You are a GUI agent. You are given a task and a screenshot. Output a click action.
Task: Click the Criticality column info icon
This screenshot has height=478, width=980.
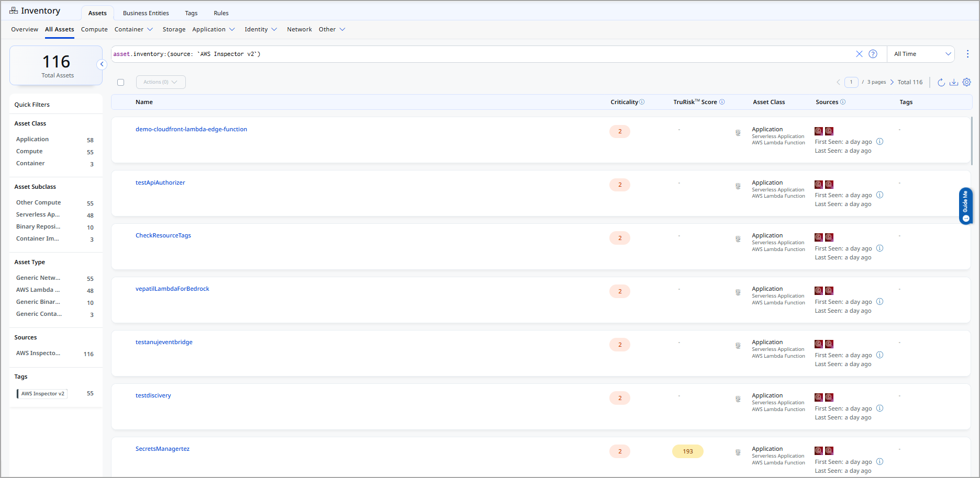642,102
